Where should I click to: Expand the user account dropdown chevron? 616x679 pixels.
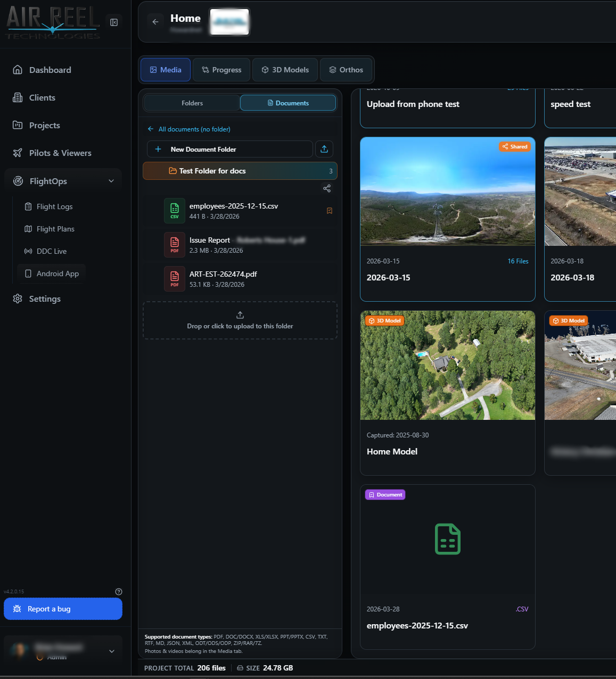(112, 651)
